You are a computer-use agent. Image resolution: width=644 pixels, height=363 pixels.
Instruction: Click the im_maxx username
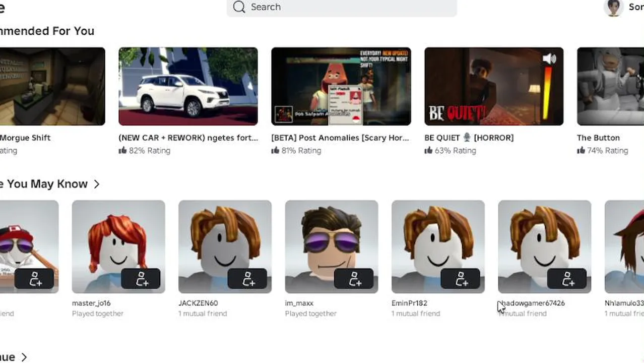tap(299, 303)
